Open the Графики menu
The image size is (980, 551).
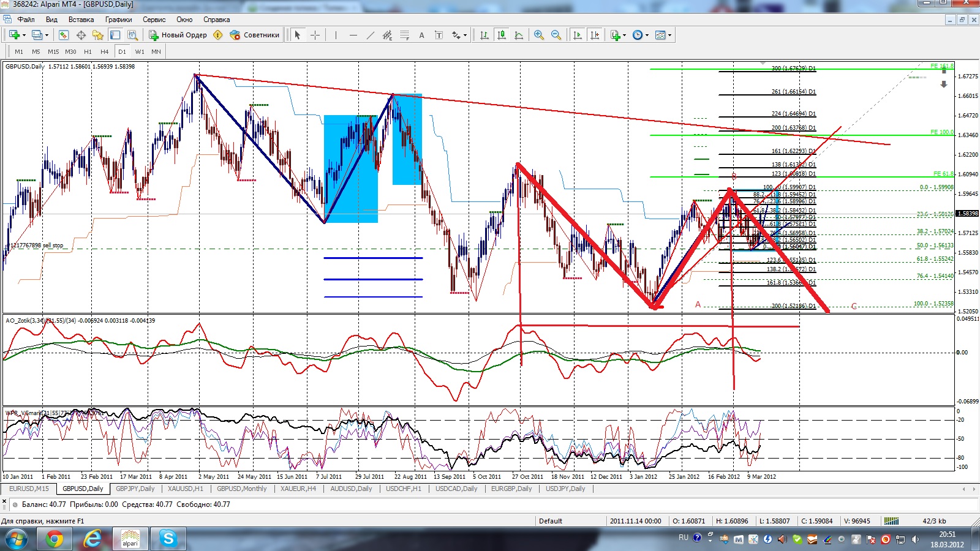118,20
